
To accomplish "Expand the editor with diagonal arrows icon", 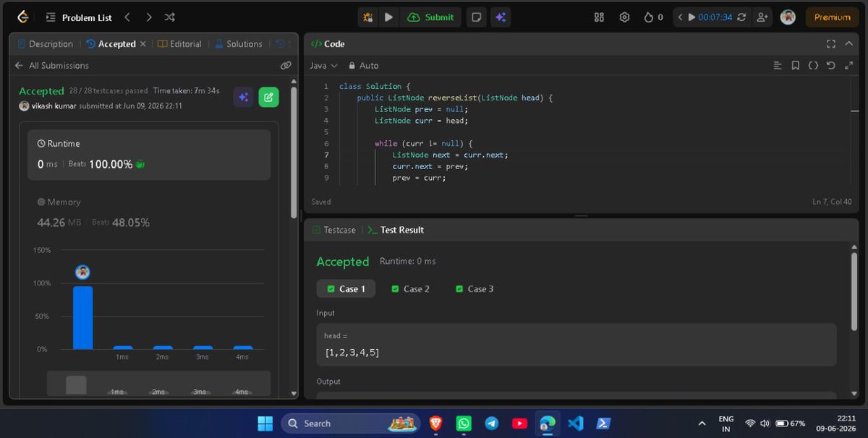I will (x=848, y=65).
